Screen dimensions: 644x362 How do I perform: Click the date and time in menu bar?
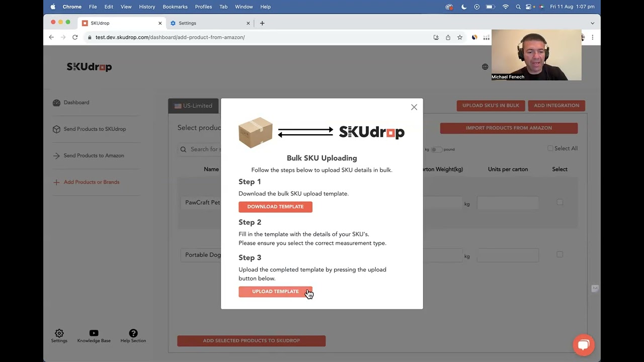(x=572, y=7)
